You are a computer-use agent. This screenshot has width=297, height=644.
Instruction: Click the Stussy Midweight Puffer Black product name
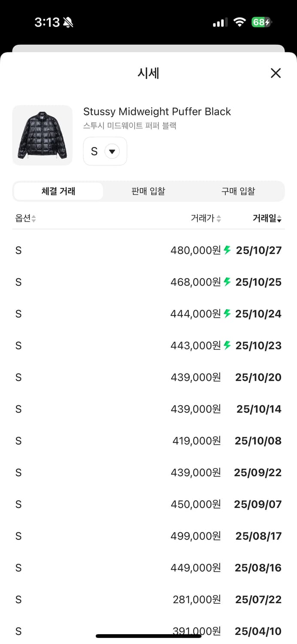(157, 112)
